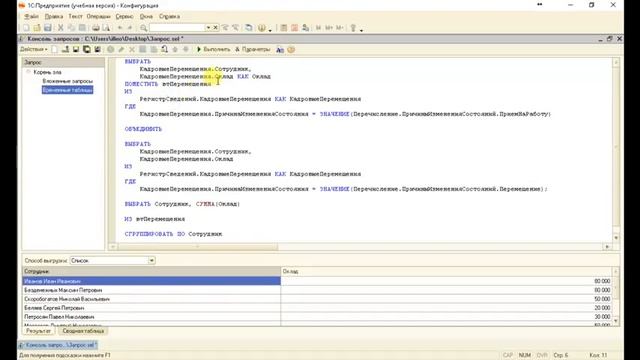
Task: Open the Сервис menu
Action: coord(124,16)
